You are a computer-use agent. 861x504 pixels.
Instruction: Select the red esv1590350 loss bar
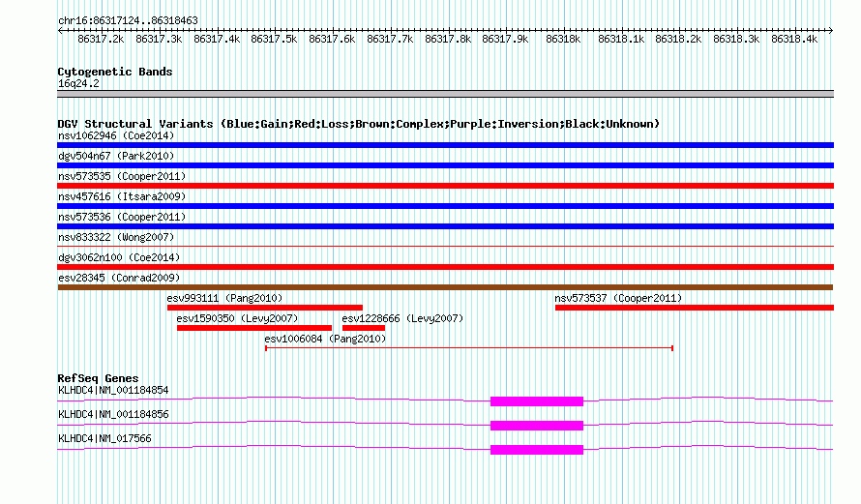click(254, 328)
